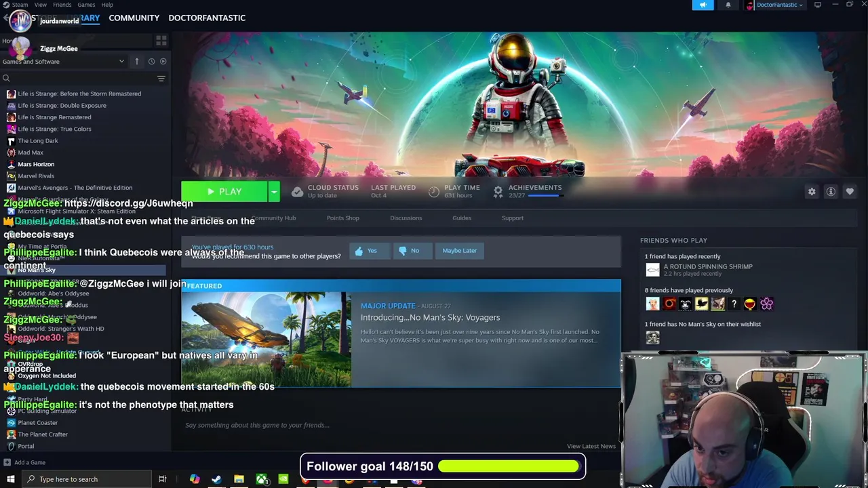Go to COMMUNITY section
This screenshot has height=488, width=868.
coord(134,18)
